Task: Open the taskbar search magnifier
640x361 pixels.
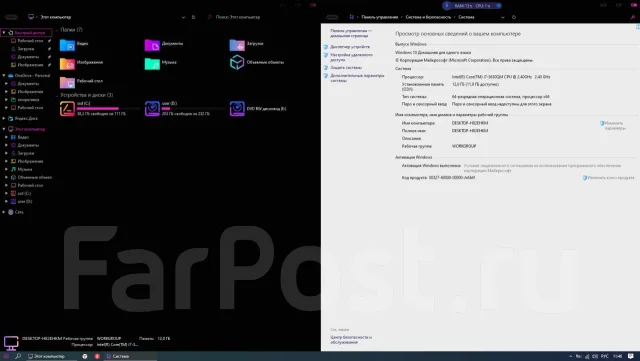Action: [18, 356]
